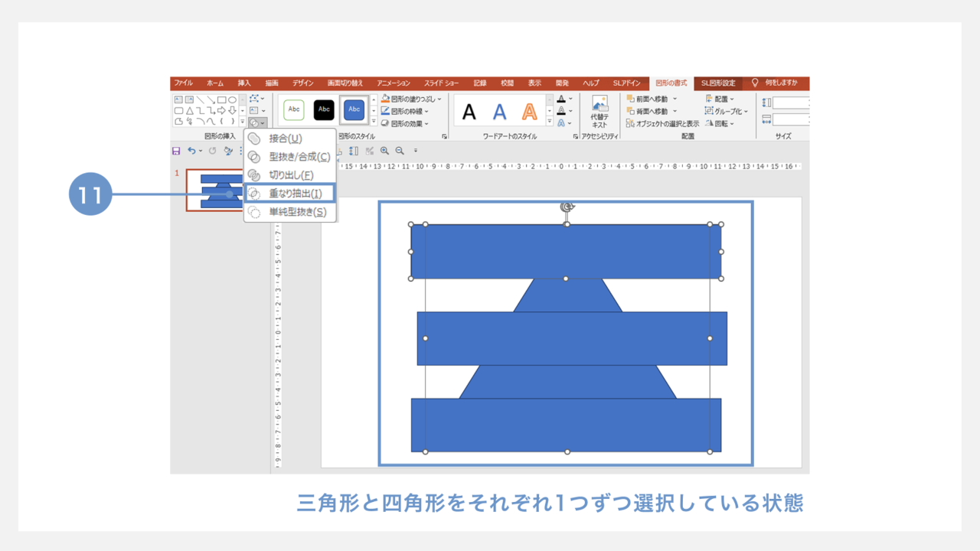Apply the black A WordArt style
Viewport: 980px width, 551px height.
pyautogui.click(x=469, y=112)
